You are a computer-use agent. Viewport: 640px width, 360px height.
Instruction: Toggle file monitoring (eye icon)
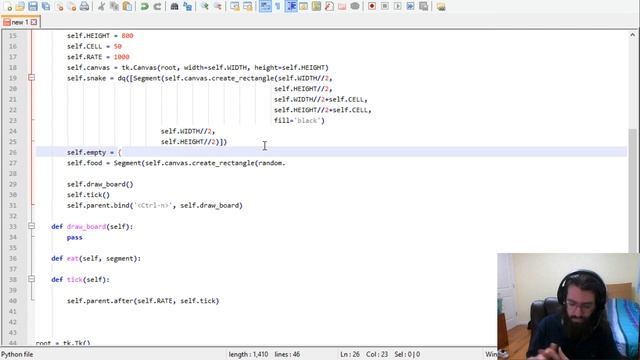[x=355, y=6]
